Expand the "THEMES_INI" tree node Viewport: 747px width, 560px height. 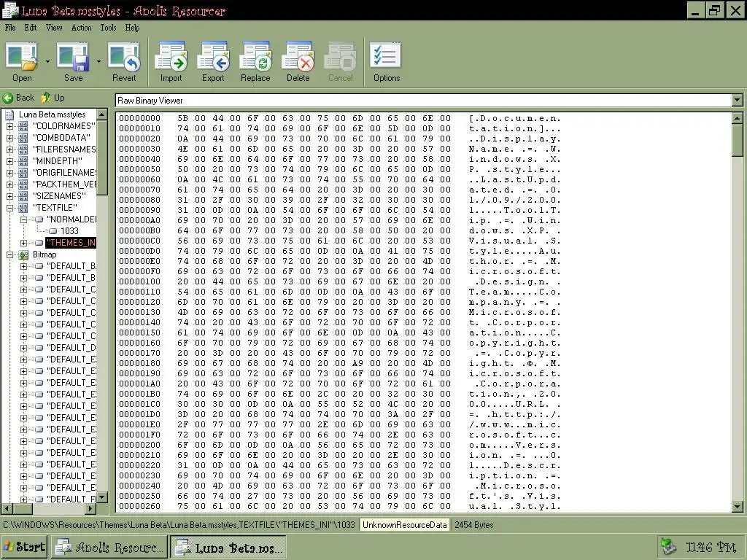tap(23, 243)
